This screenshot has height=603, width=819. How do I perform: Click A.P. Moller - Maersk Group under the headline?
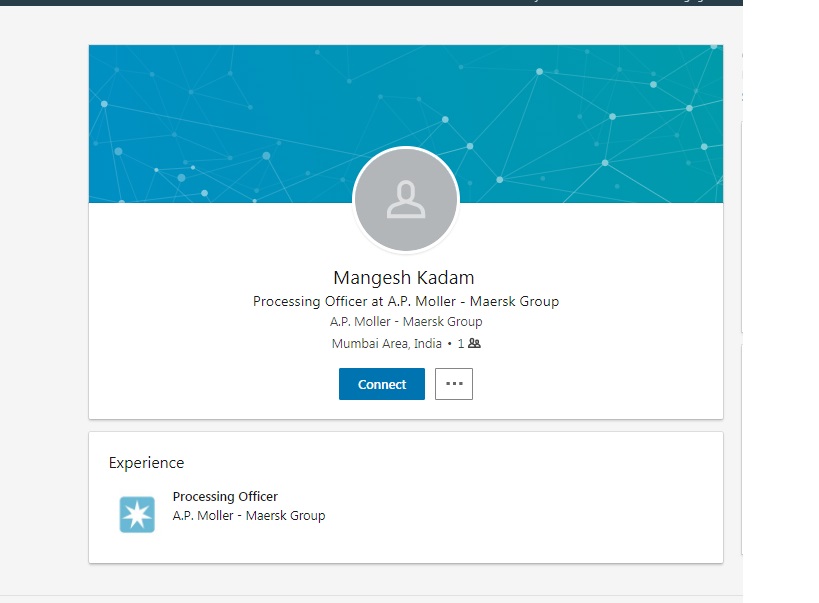(x=406, y=321)
